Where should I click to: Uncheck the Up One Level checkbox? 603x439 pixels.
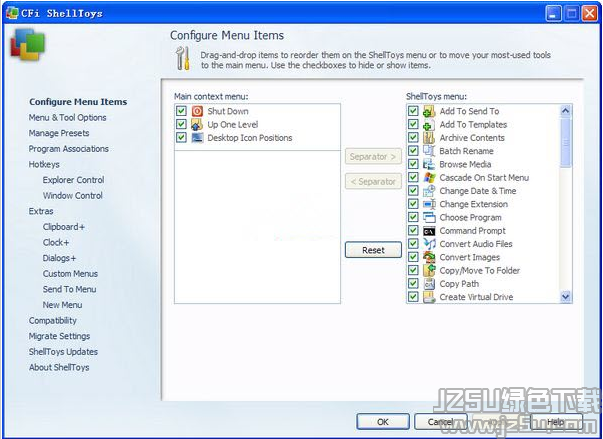(181, 124)
